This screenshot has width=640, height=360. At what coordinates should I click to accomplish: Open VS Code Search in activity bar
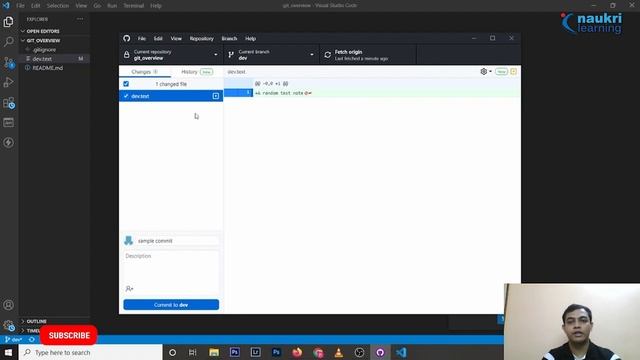pos(8,42)
